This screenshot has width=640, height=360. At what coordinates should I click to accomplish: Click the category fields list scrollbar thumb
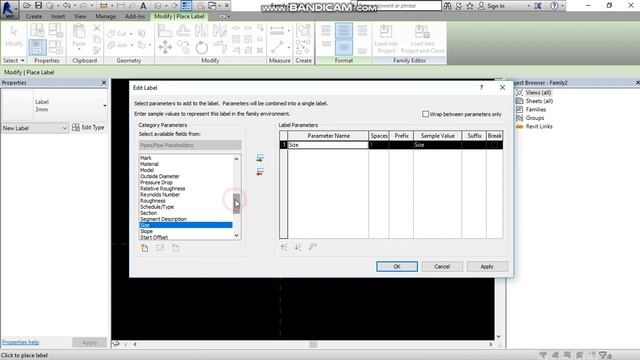click(x=236, y=204)
